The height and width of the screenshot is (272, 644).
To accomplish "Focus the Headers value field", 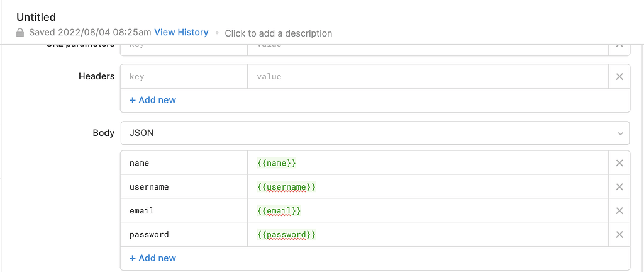I will coord(428,77).
